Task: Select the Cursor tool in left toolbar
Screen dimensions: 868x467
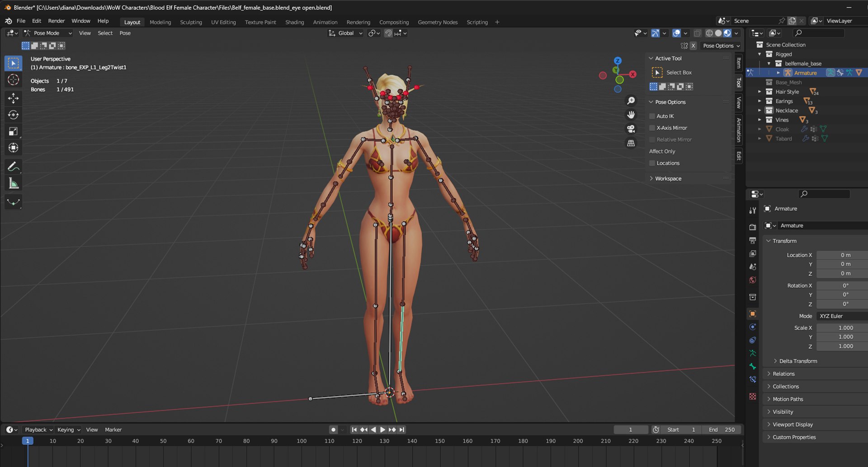Action: [13, 80]
